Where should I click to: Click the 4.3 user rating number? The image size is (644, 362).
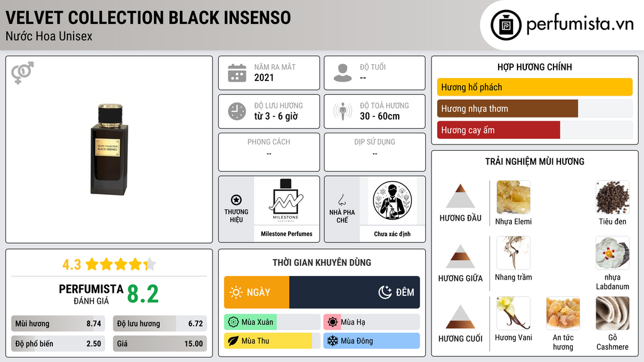coord(72,265)
